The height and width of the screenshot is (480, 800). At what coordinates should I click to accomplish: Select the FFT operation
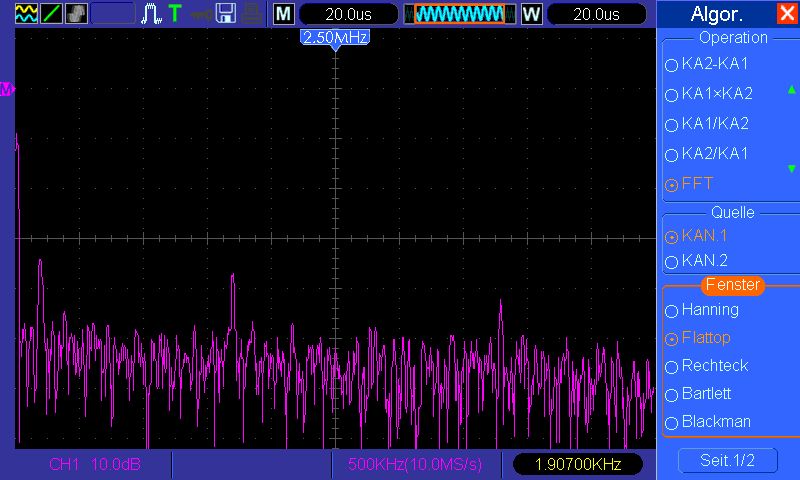click(689, 184)
